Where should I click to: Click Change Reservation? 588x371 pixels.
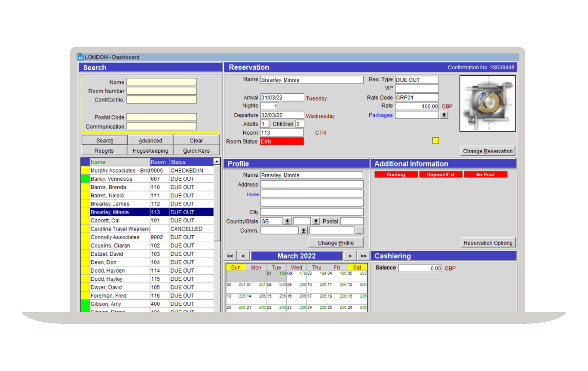(x=488, y=151)
